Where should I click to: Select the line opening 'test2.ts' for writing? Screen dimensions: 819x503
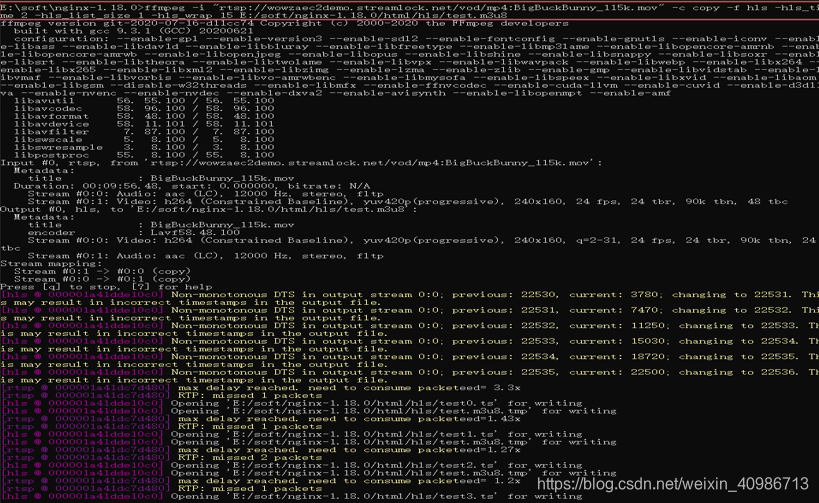tap(291, 465)
